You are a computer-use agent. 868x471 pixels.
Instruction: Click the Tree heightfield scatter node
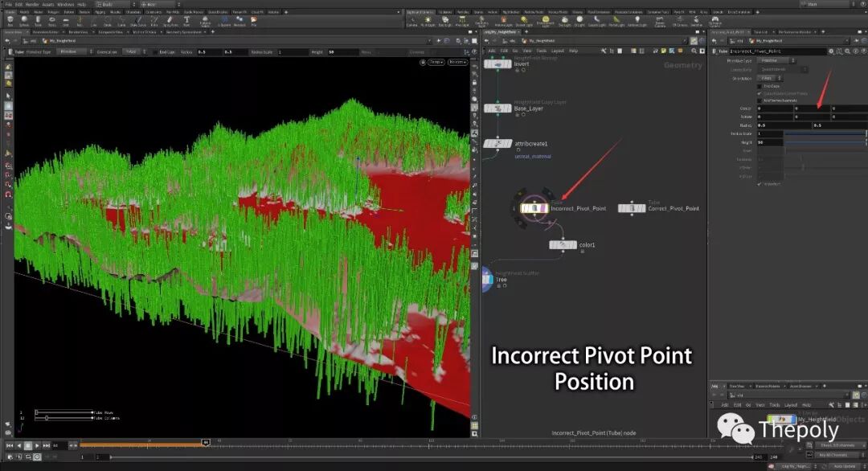click(488, 280)
